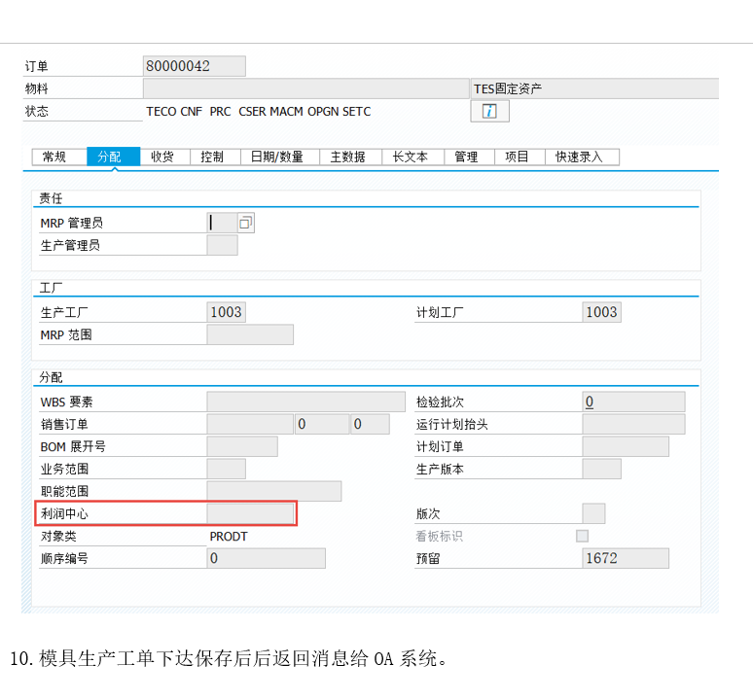
Task: Click the BOM 展开号 field
Action: [x=242, y=446]
